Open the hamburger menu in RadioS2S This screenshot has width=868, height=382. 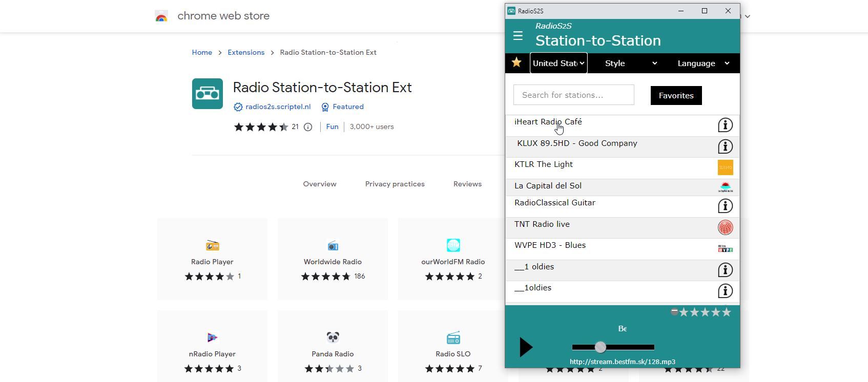click(x=518, y=36)
